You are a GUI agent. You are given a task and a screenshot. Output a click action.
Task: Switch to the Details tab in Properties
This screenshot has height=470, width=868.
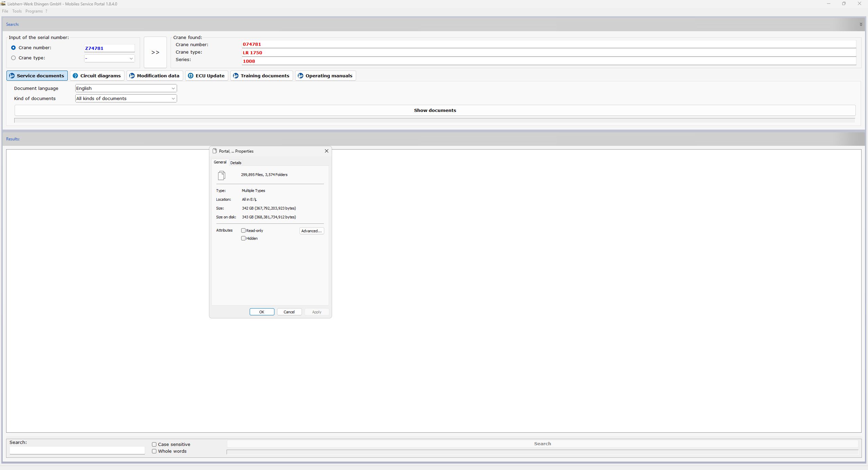click(236, 163)
